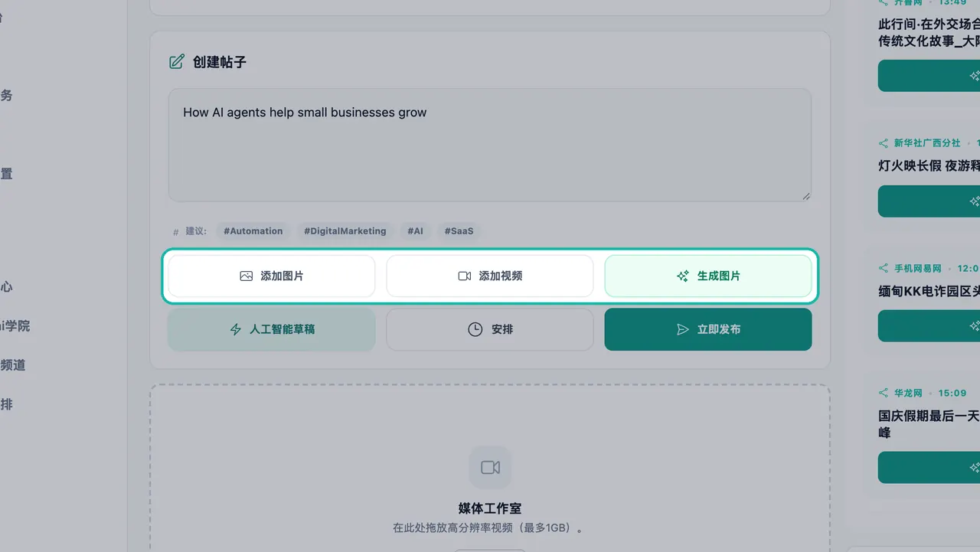Click the teal button under 此行间 headline

[929, 76]
